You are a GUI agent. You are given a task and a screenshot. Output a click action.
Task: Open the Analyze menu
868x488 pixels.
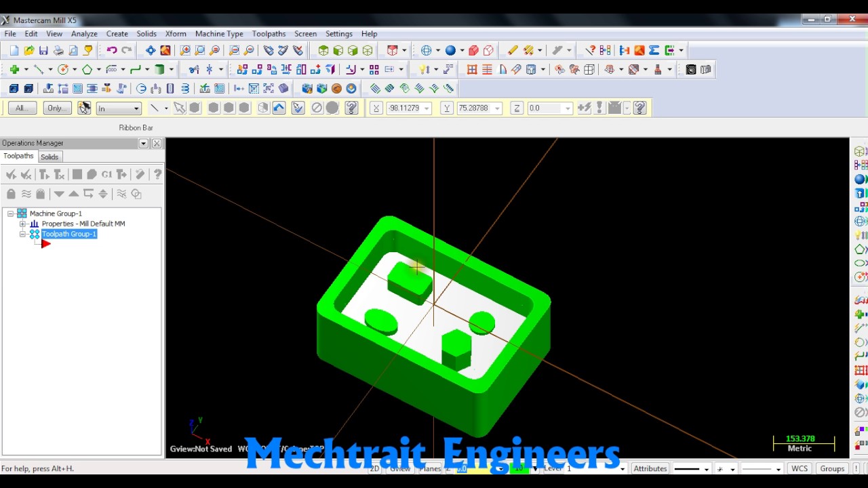(84, 34)
